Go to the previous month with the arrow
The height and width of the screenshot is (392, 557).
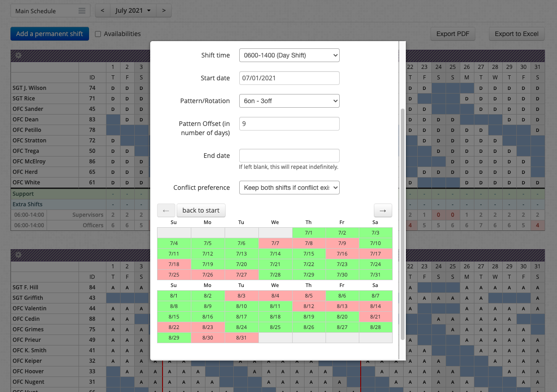pyautogui.click(x=102, y=10)
